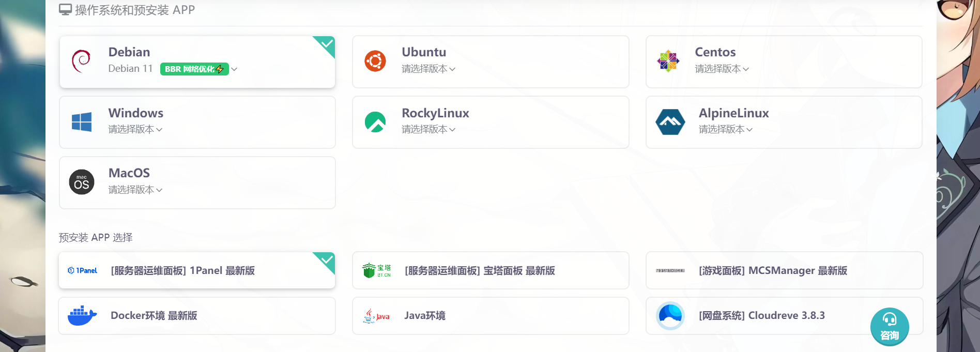Image resolution: width=980 pixels, height=352 pixels.
Task: Click the Docker whale icon
Action: tap(82, 315)
